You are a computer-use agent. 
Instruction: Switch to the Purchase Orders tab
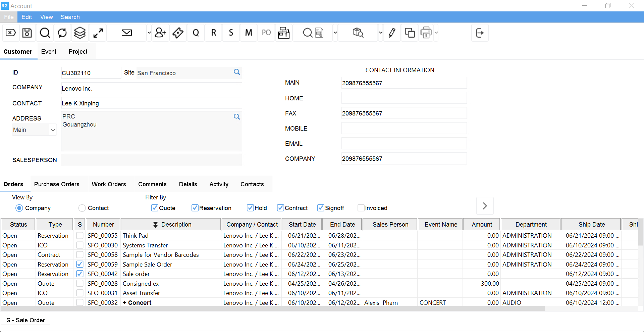57,184
